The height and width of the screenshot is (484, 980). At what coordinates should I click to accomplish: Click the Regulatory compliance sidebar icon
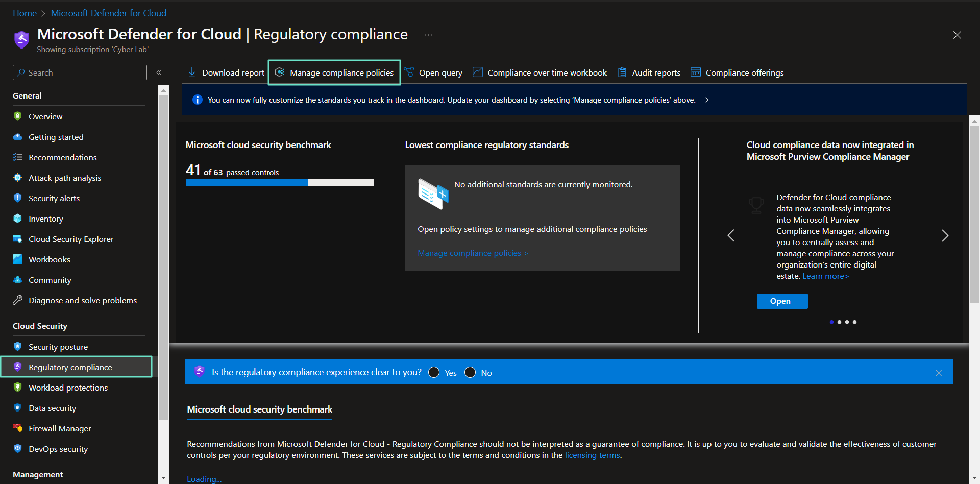click(17, 367)
